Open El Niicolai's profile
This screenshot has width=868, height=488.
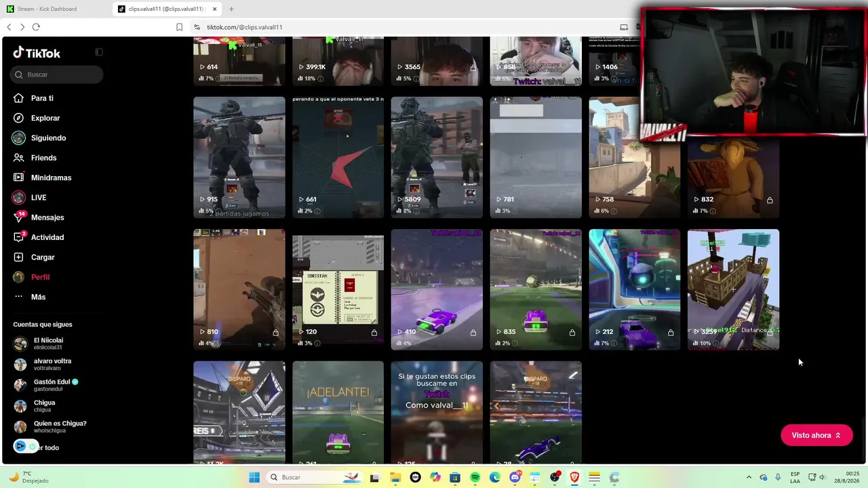tap(48, 344)
